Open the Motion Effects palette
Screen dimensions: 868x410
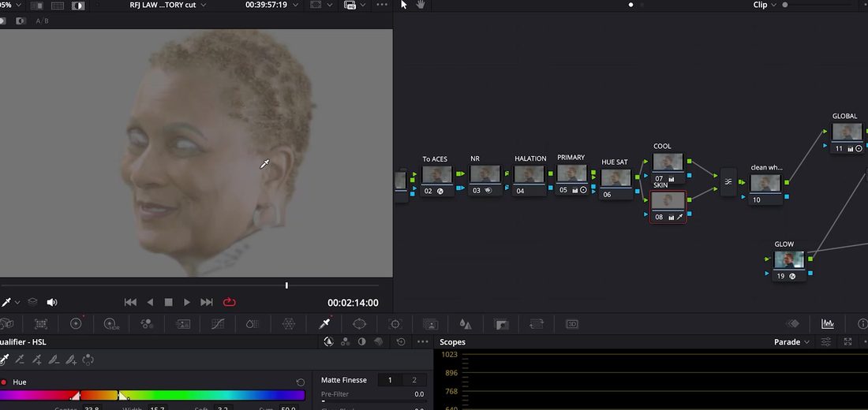[x=182, y=324]
